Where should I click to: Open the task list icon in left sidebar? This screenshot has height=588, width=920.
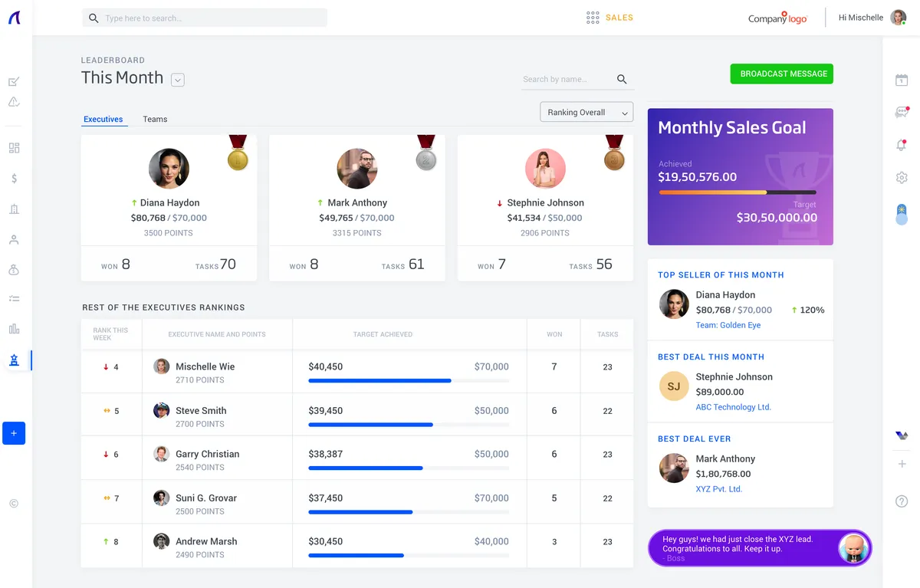(x=14, y=298)
